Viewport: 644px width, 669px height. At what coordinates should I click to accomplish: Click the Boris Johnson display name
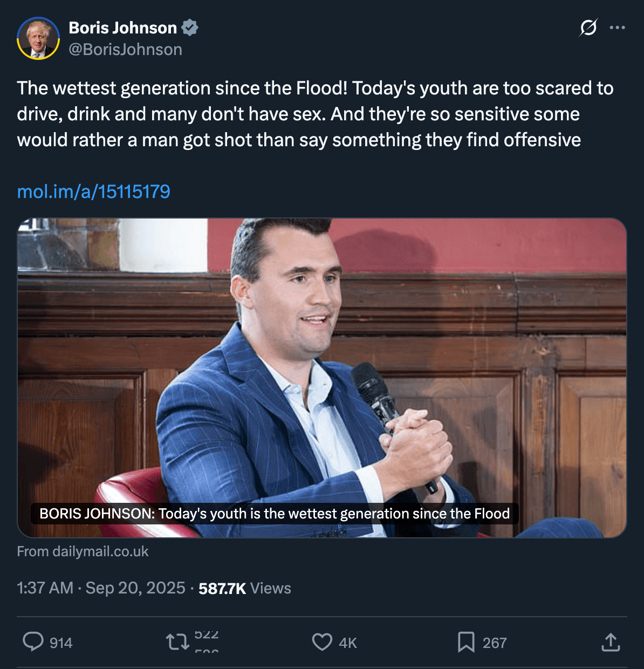click(x=122, y=28)
